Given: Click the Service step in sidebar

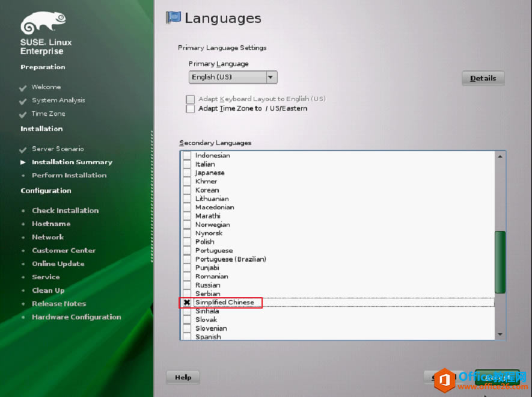Looking at the screenshot, I should click(46, 277).
